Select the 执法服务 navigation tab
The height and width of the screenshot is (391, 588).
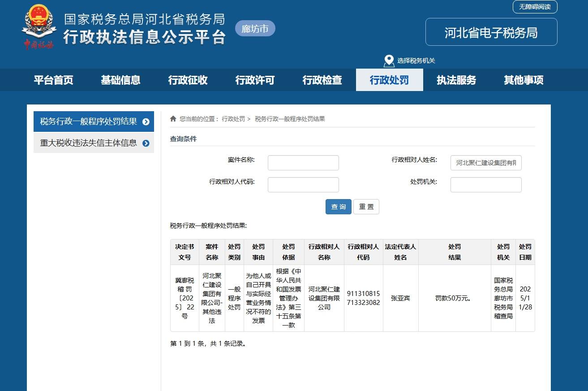pyautogui.click(x=456, y=80)
